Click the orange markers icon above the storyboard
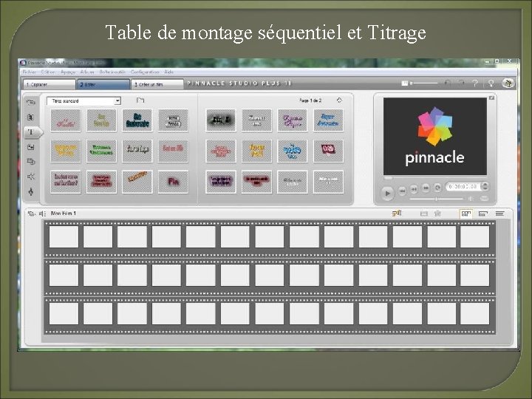532x399 pixels. point(397,213)
